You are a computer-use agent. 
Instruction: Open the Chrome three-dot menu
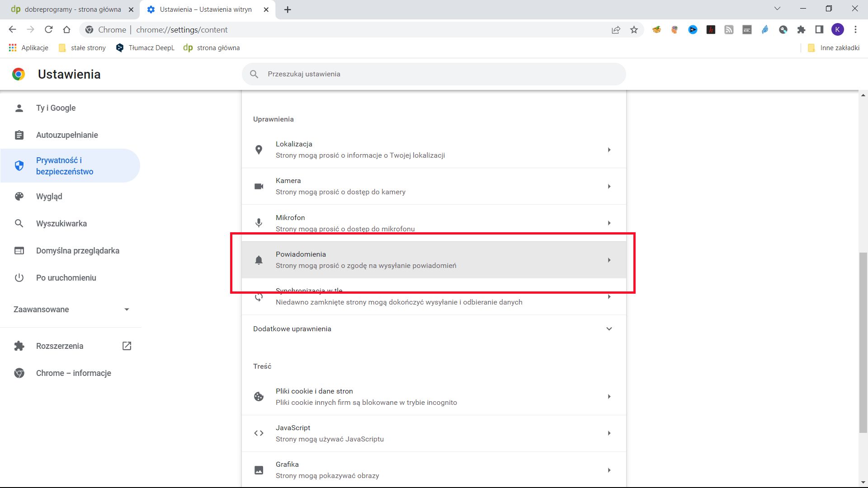pyautogui.click(x=855, y=29)
